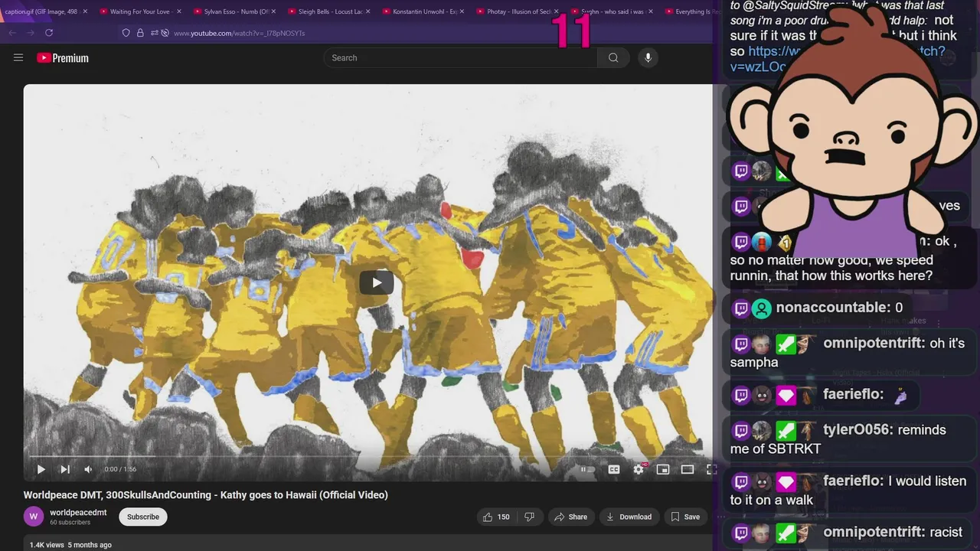Switch to Sleigh Bells - Locust tab

coord(328,11)
